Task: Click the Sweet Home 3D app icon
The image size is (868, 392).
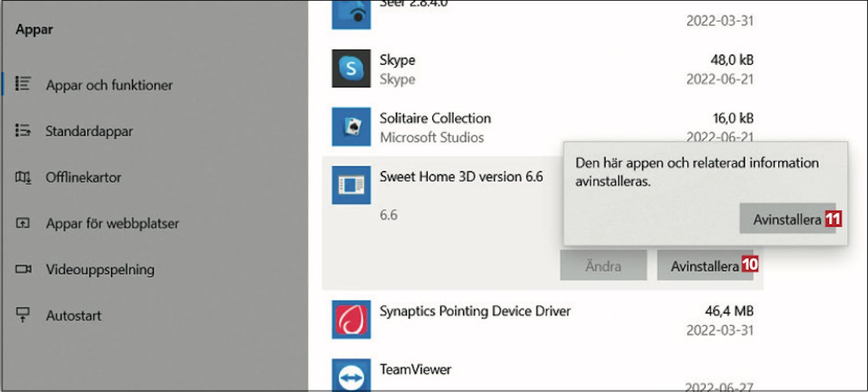Action: [351, 185]
